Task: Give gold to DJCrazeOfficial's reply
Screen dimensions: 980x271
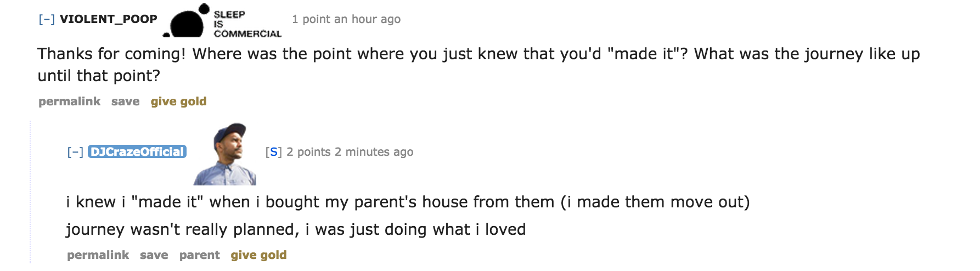Action: pos(259,255)
